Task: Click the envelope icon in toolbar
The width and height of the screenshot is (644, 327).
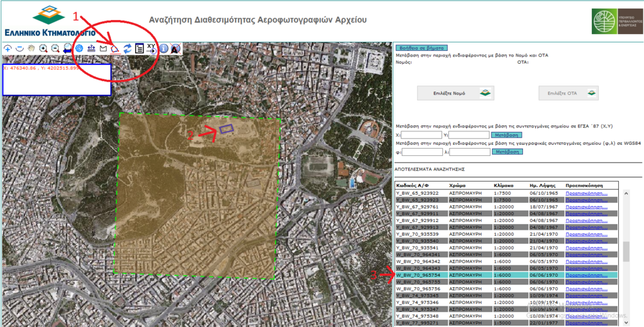Action: (103, 48)
